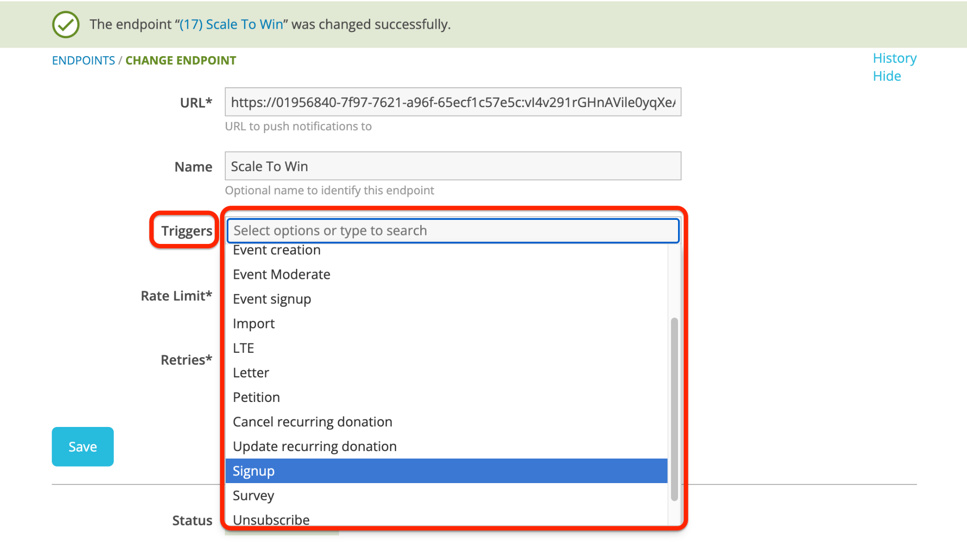Select the Event signup trigger
Image resolution: width=967 pixels, height=560 pixels.
click(x=446, y=299)
